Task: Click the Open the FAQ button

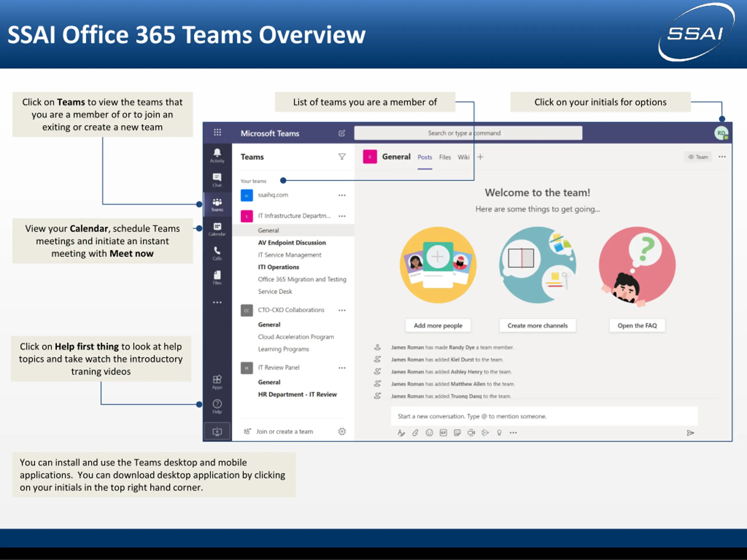Action: point(637,326)
